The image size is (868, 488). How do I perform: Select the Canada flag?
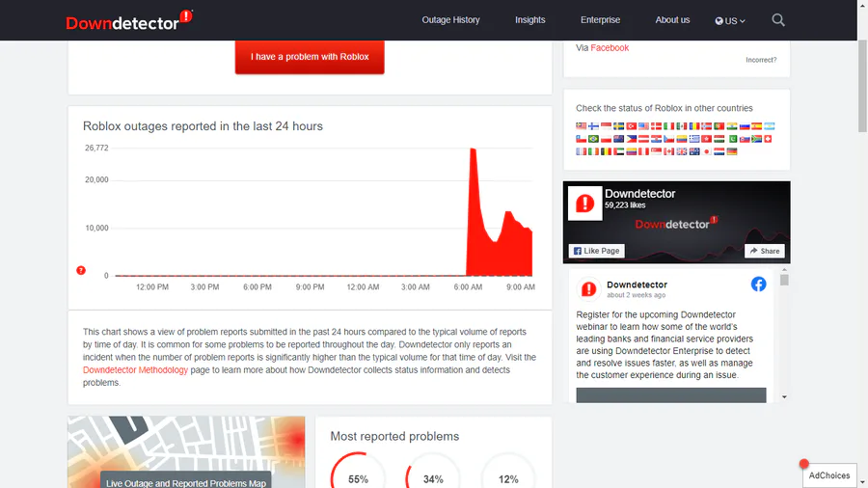tap(668, 151)
